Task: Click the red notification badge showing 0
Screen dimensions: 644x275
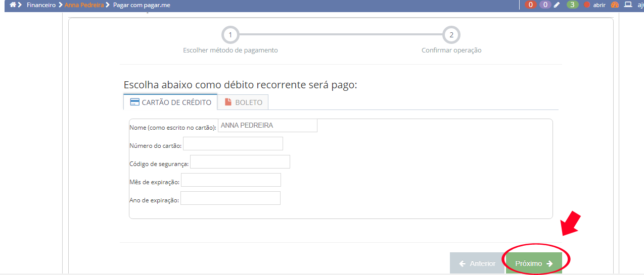Action: click(x=530, y=5)
